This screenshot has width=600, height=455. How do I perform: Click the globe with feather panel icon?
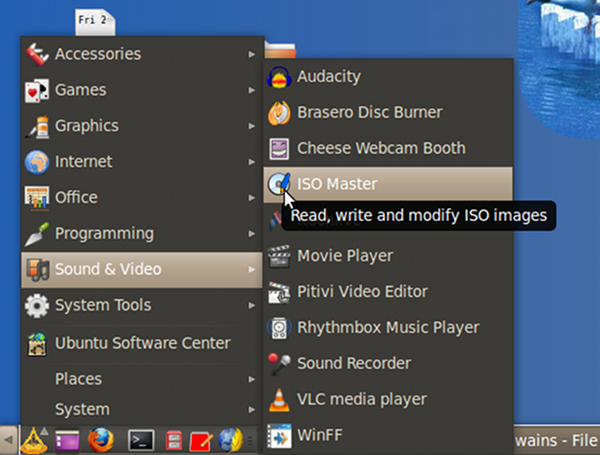(231, 440)
